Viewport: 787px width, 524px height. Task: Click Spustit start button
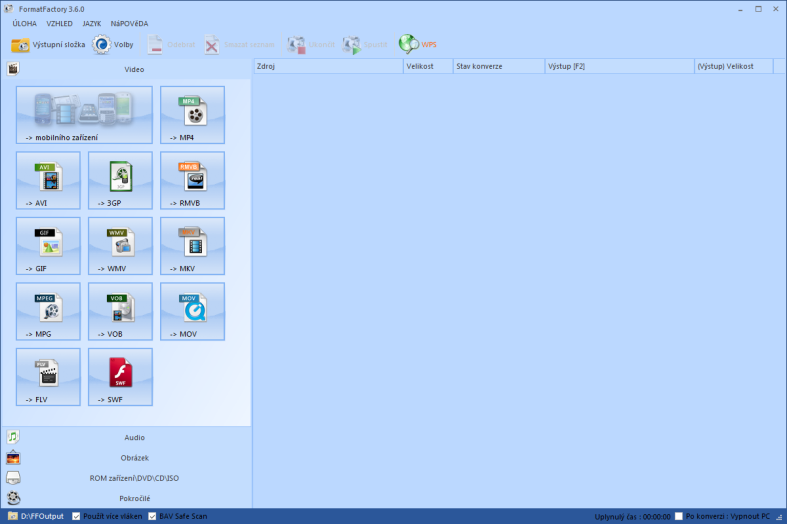click(365, 45)
